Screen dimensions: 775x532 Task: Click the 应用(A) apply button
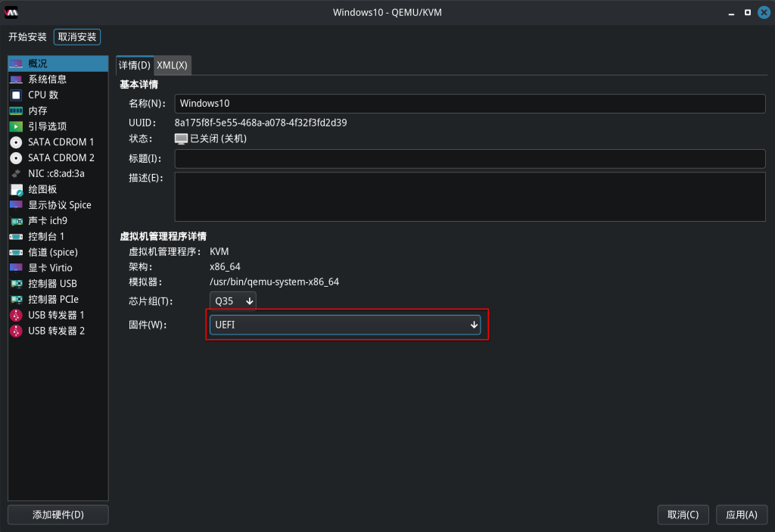(741, 515)
